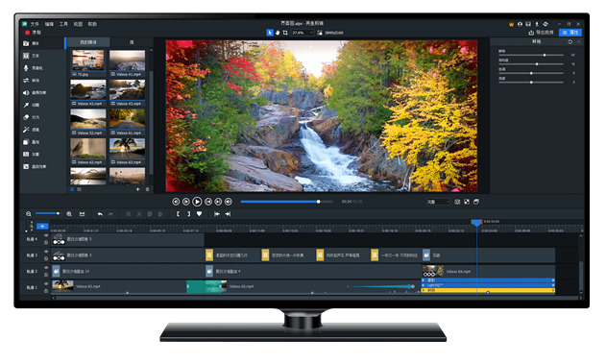Activate the hand pan tool
Image resolution: width=606 pixels, height=364 pixels.
click(x=278, y=33)
